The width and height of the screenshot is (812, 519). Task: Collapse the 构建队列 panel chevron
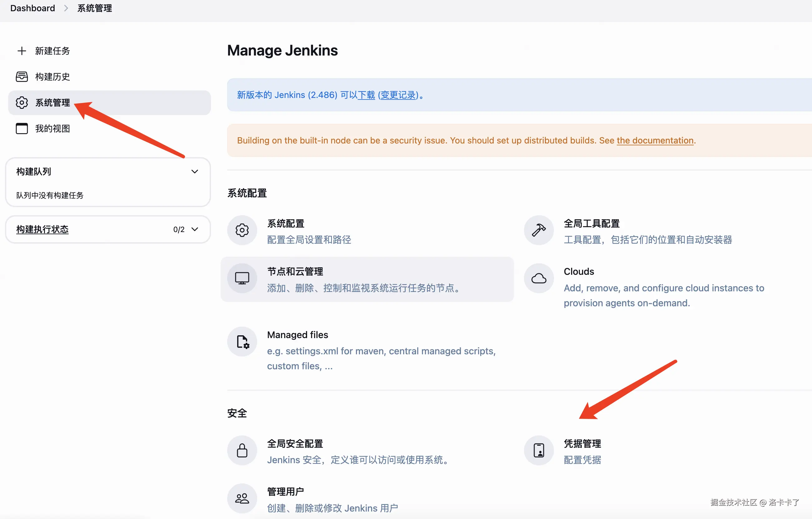pyautogui.click(x=194, y=172)
